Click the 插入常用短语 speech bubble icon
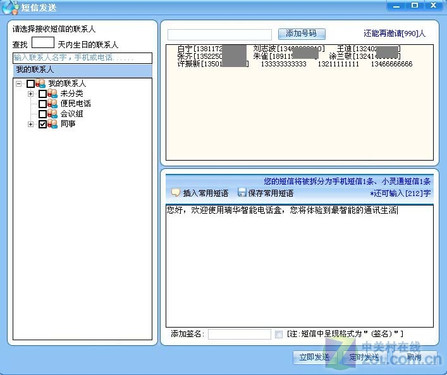 tap(175, 193)
